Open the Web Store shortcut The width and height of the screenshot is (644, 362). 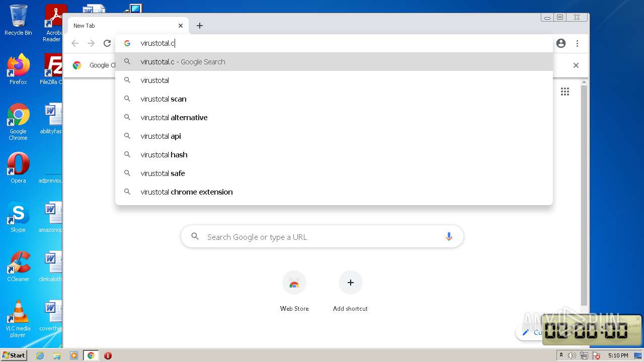pyautogui.click(x=294, y=292)
